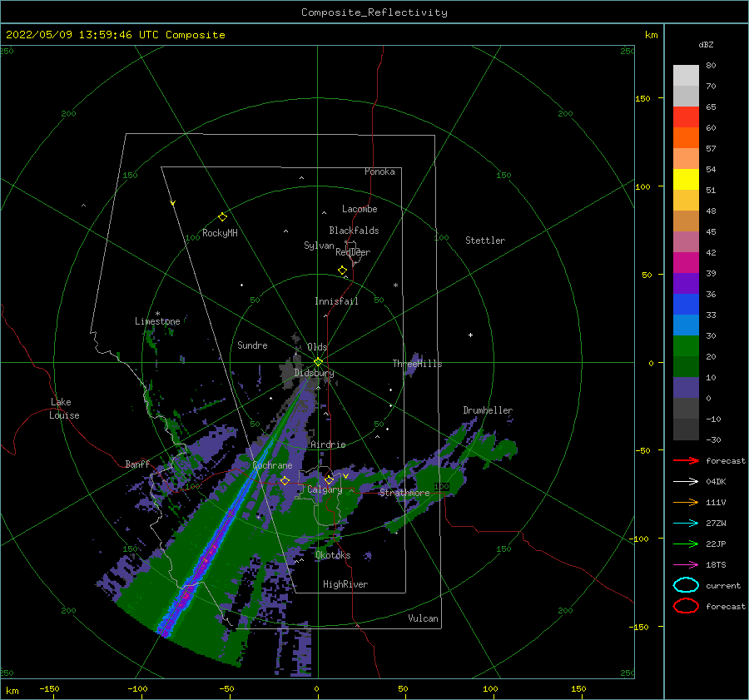Viewport: 749px width, 700px height.
Task: Click the Okotoks label
Action: (333, 555)
